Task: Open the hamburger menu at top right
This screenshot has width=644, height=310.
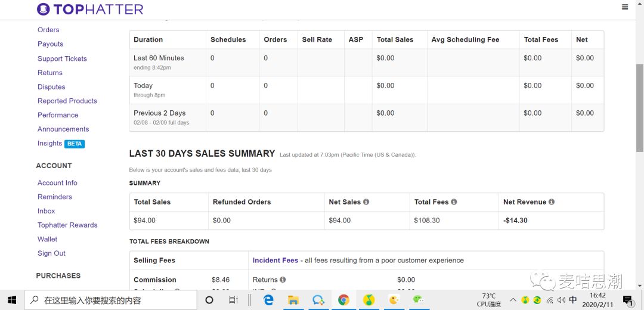Action: tap(624, 7)
